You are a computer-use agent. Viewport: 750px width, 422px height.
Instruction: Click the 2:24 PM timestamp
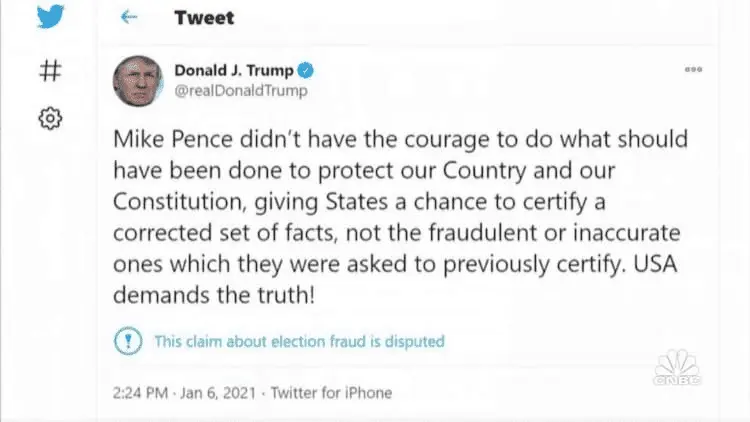pyautogui.click(x=143, y=393)
